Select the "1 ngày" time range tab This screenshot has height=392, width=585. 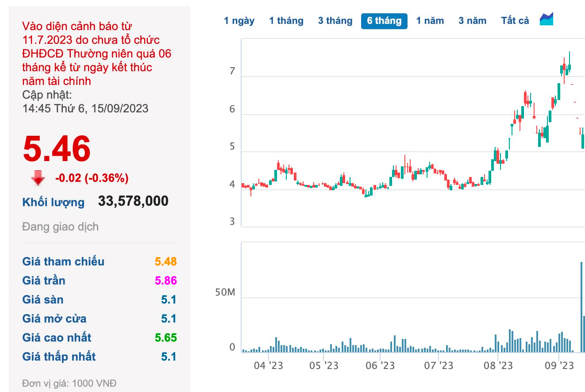coord(239,21)
